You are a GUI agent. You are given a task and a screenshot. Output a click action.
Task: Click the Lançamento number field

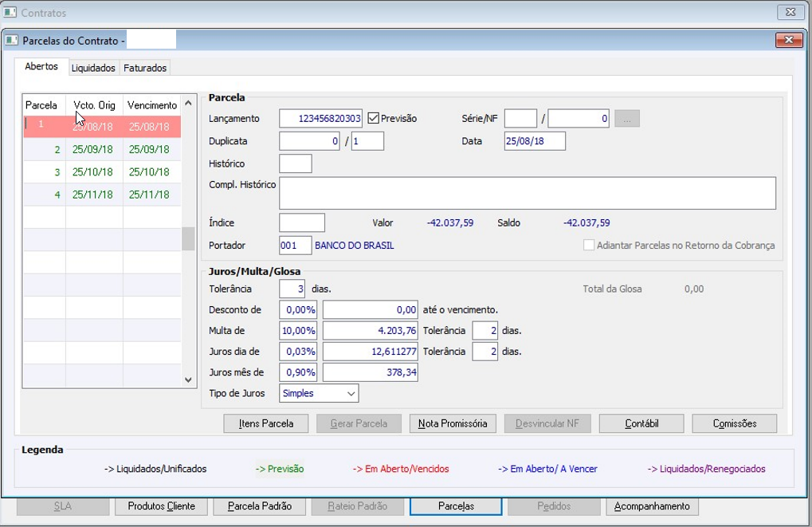[320, 119]
